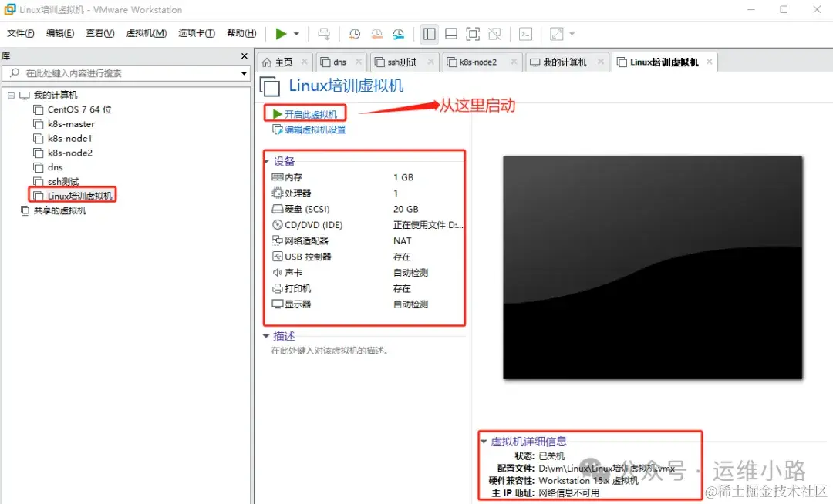This screenshot has width=833, height=504.
Task: Click the library search input field
Action: click(x=126, y=73)
